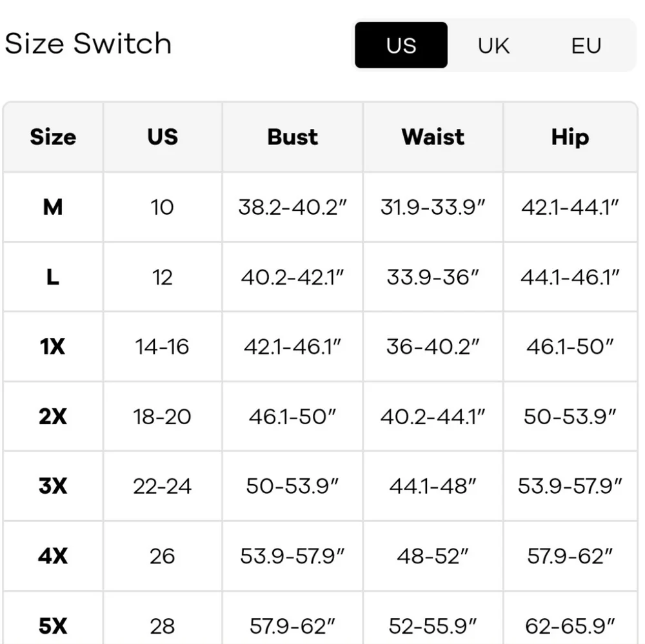Click bust value 38.2-40.2 inches

[x=292, y=207]
